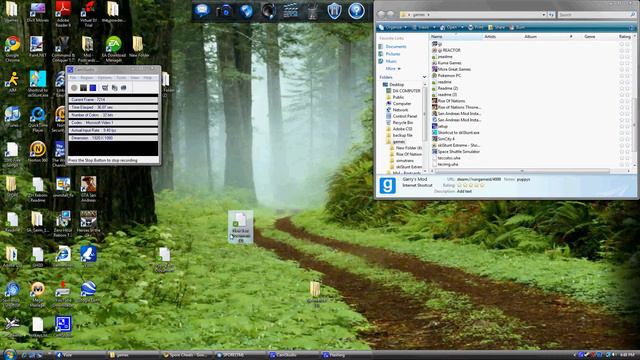640x360 pixels.
Task: Click the Open button in Explorer toolbar
Action: pos(452,27)
